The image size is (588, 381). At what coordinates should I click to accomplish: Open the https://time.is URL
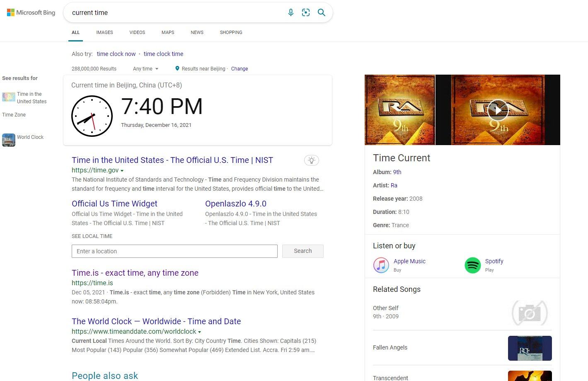coord(92,283)
